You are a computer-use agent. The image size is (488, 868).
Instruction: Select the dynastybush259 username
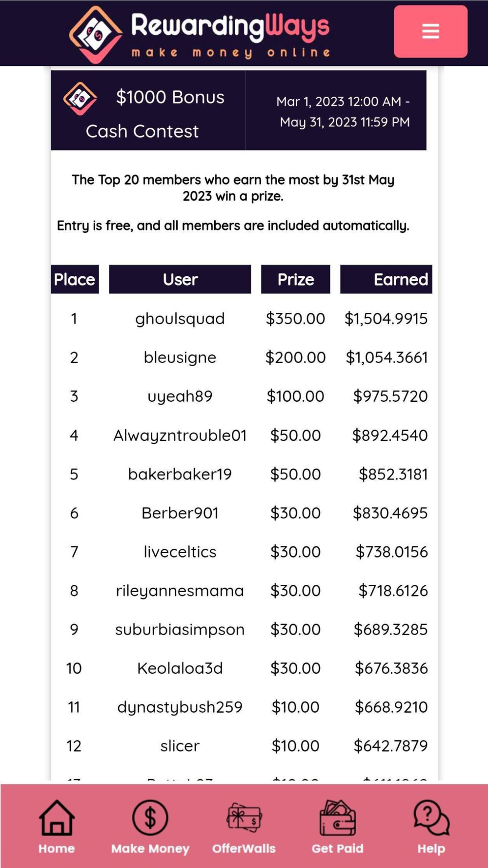pyautogui.click(x=180, y=707)
